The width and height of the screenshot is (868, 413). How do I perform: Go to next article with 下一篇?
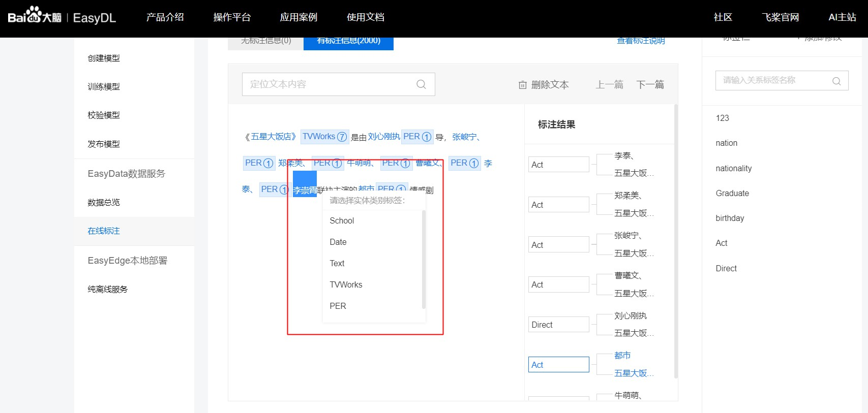pos(650,85)
